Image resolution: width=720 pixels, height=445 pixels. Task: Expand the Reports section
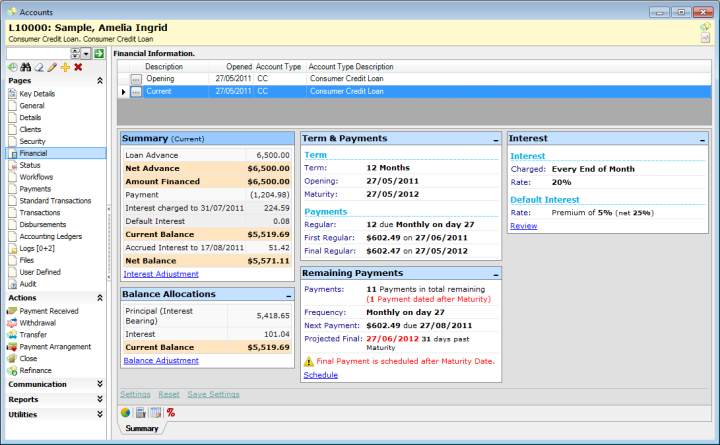[x=99, y=399]
